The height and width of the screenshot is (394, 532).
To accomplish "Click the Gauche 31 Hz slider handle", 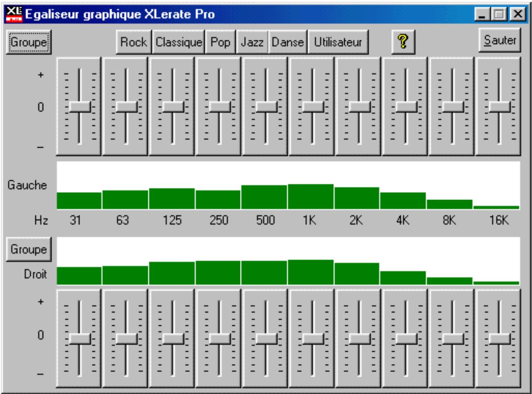I will click(x=80, y=107).
